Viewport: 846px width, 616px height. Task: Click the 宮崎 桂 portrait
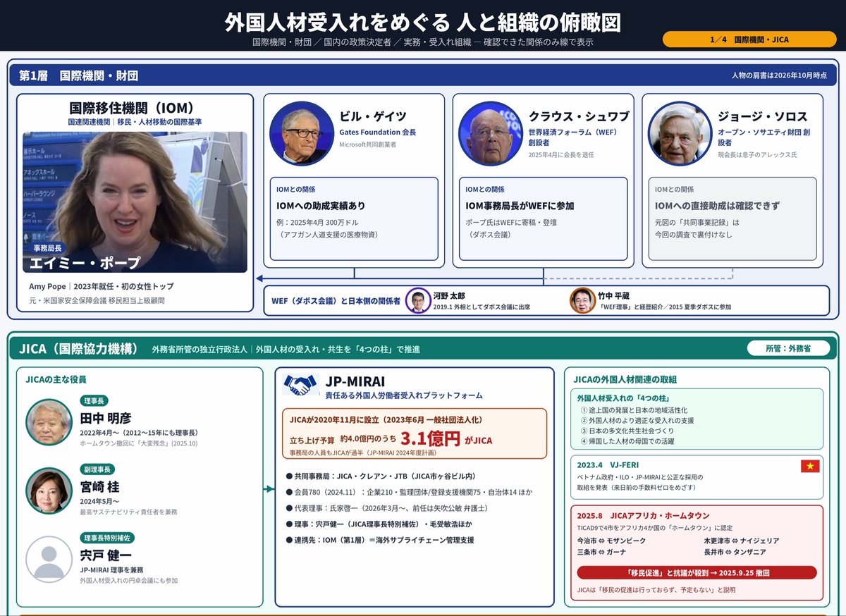point(49,490)
